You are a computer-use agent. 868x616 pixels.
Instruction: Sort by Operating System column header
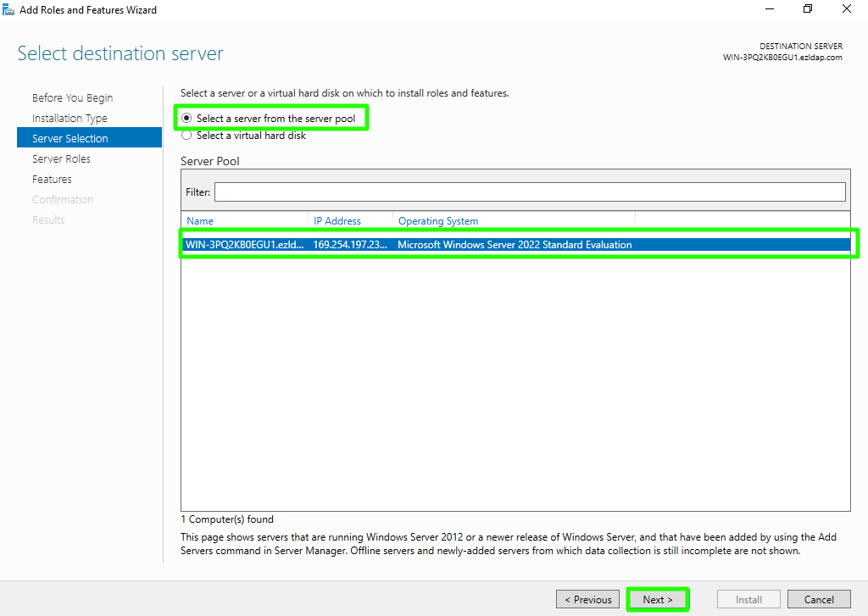[438, 221]
